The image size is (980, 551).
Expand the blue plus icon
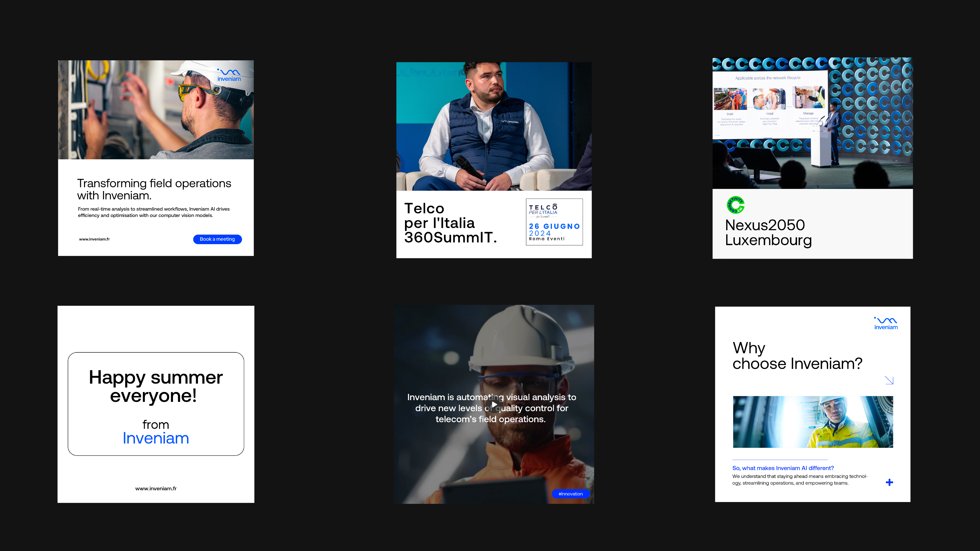pos(889,482)
